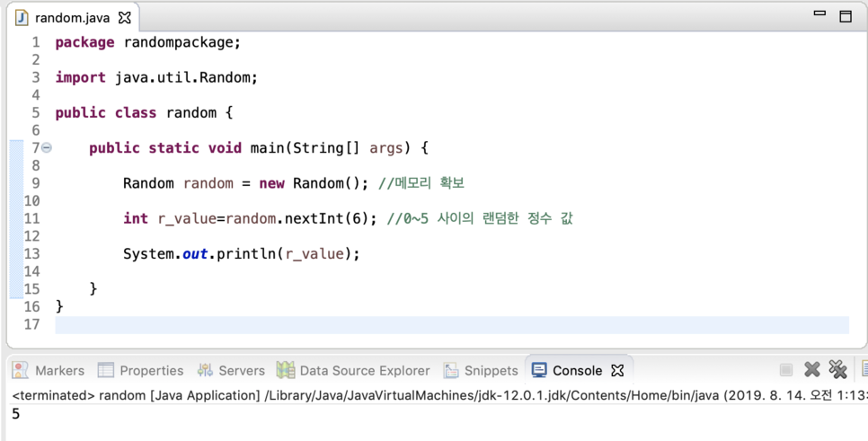The width and height of the screenshot is (868, 441).
Task: Click the Data Source Explorer icon
Action: [285, 370]
